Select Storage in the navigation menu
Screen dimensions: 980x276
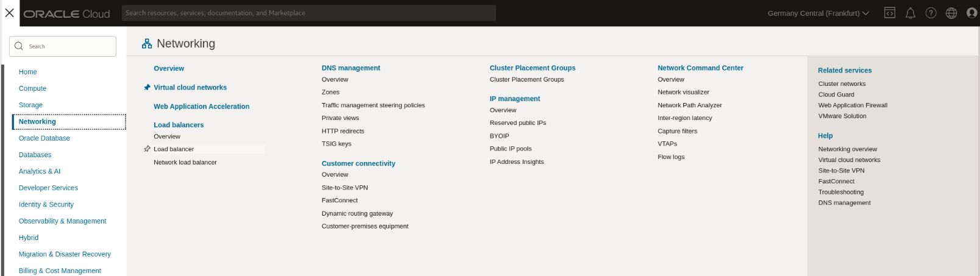[x=30, y=105]
